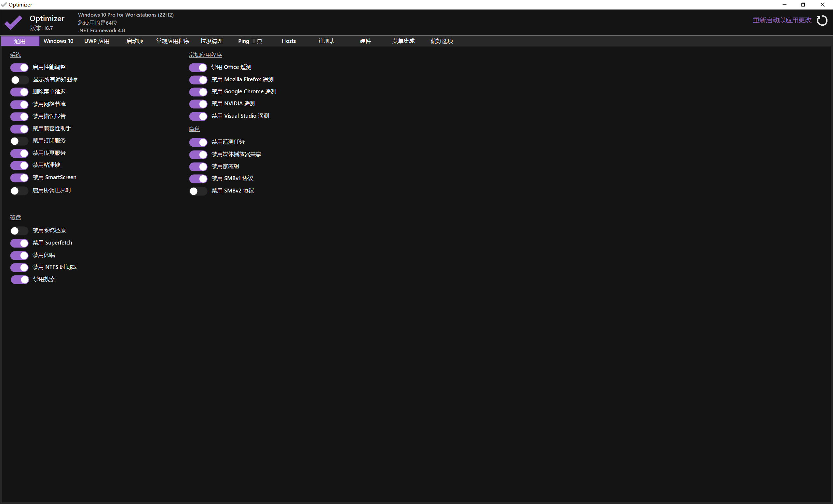Click Windows 10 Pro for Workstations text
The width and height of the screenshot is (833, 504).
coord(126,15)
